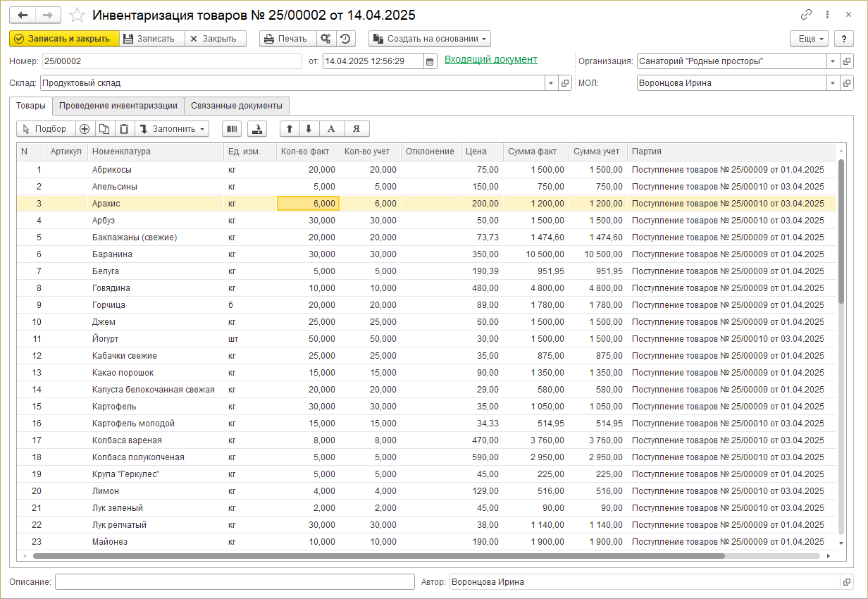Add document to favorites with star icon
Image resolution: width=868 pixels, height=599 pixels.
(x=77, y=15)
